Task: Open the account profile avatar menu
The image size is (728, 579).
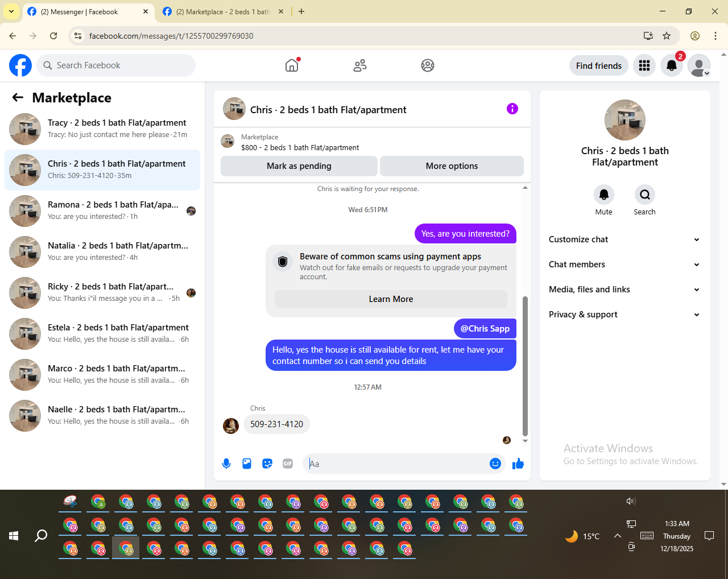Action: click(x=699, y=65)
